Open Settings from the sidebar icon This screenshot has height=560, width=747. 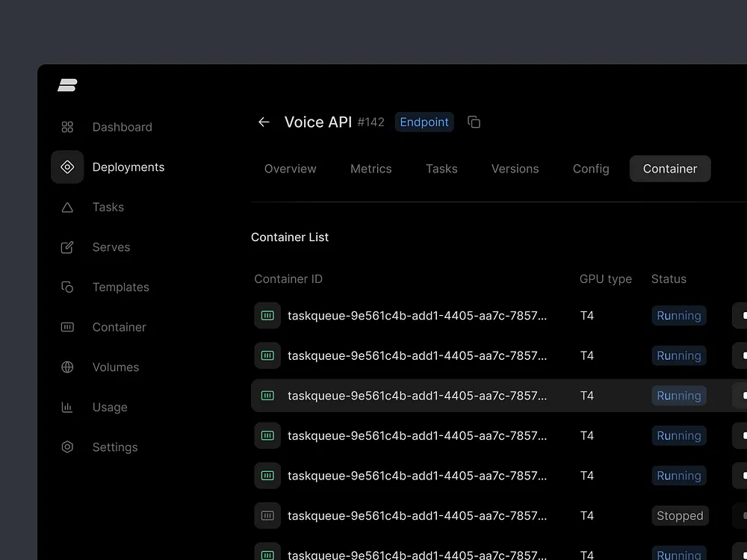point(67,447)
